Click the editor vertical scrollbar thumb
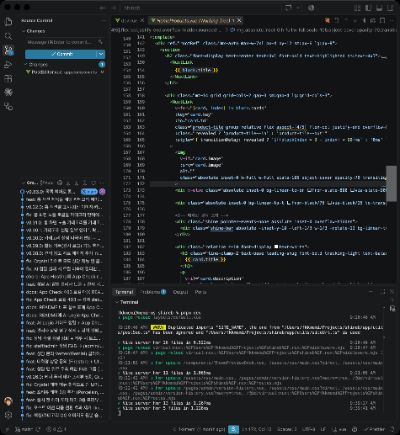The image size is (400, 435). coord(391,184)
